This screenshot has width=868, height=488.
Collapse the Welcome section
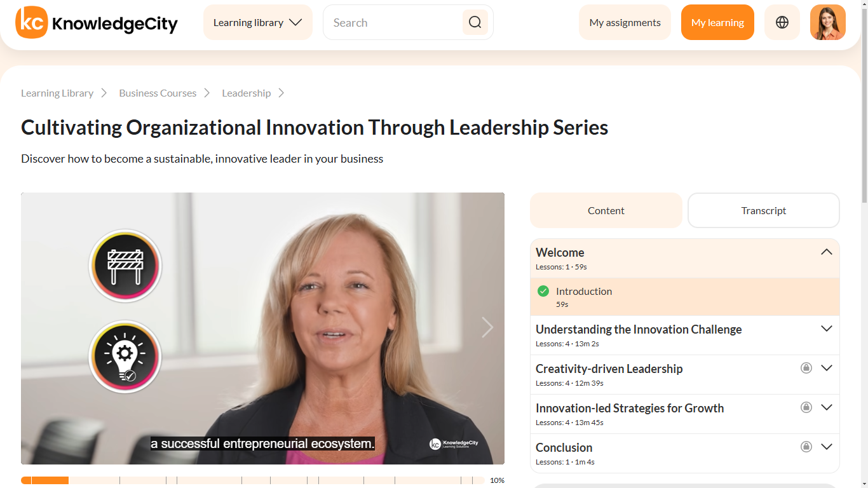point(826,252)
